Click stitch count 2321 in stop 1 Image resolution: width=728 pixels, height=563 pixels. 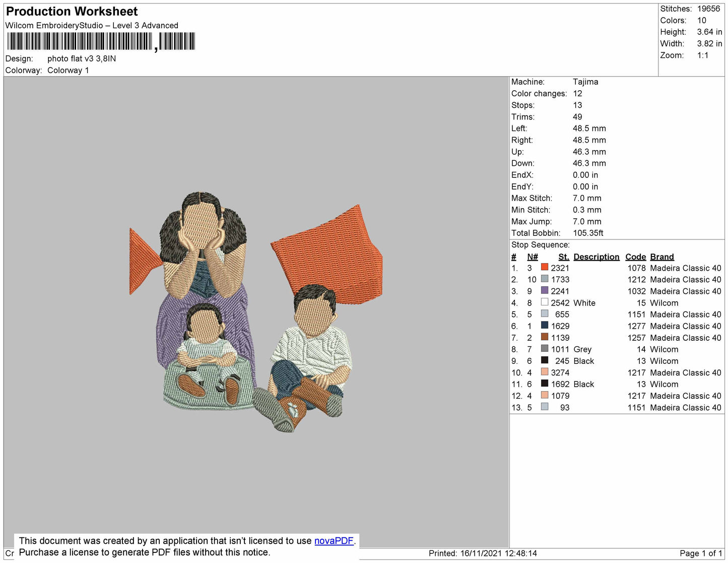[x=560, y=268]
